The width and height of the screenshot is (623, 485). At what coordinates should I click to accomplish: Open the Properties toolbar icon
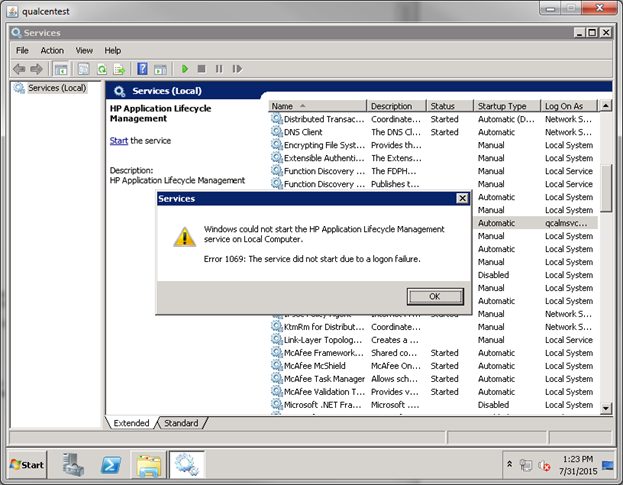tap(83, 69)
